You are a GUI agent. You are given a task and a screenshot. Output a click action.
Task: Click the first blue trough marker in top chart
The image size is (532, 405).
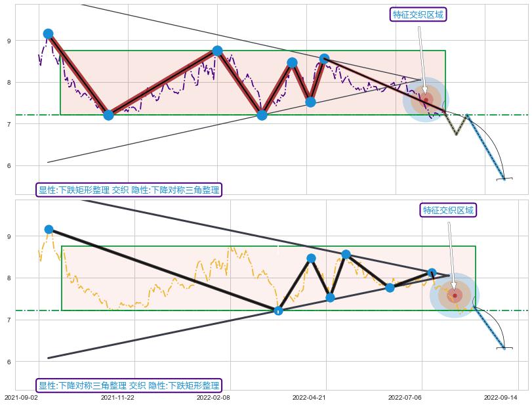click(108, 115)
